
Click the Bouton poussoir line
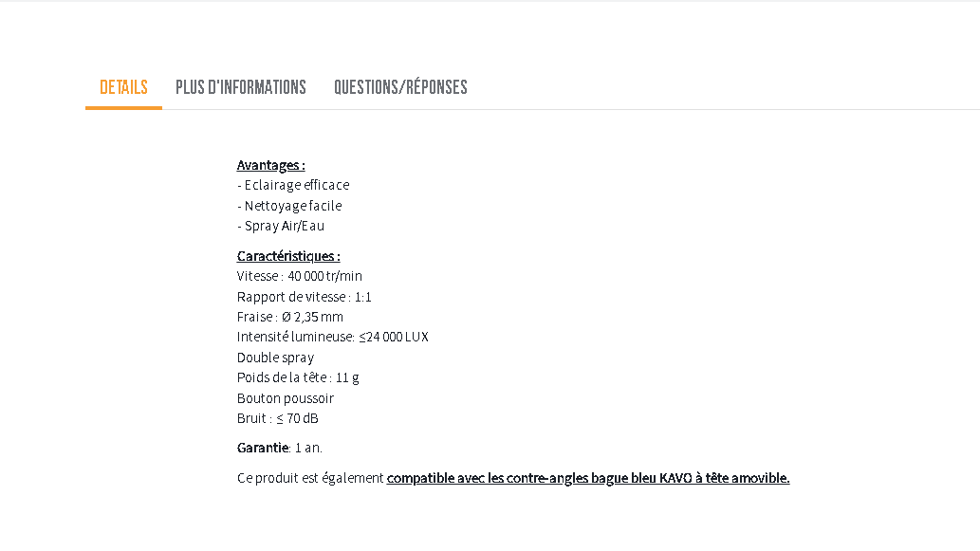click(286, 398)
